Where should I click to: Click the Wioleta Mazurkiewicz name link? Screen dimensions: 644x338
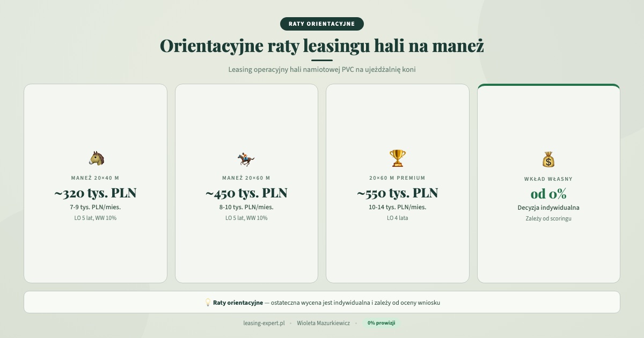[323, 324]
